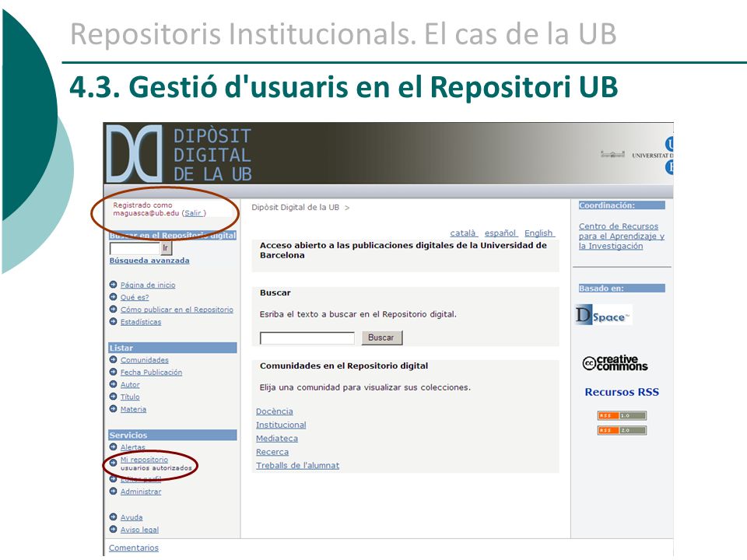Open the Alertas service
This screenshot has width=747, height=560.
[133, 447]
